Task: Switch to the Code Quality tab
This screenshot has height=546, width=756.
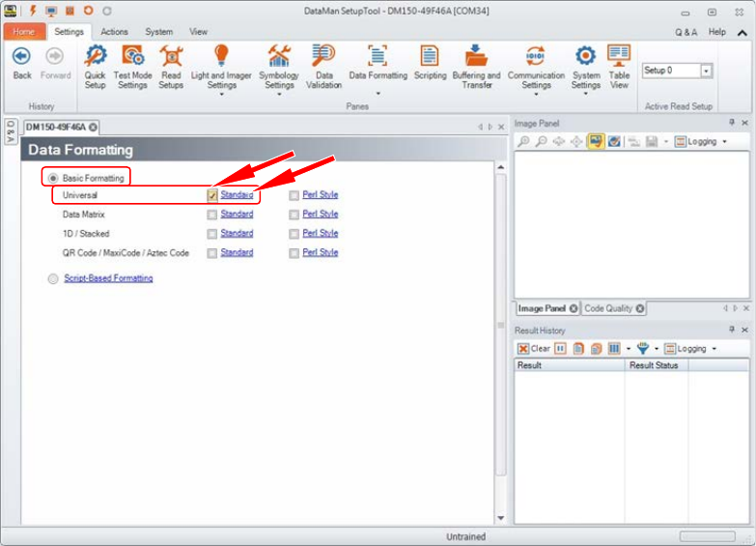Action: (613, 308)
